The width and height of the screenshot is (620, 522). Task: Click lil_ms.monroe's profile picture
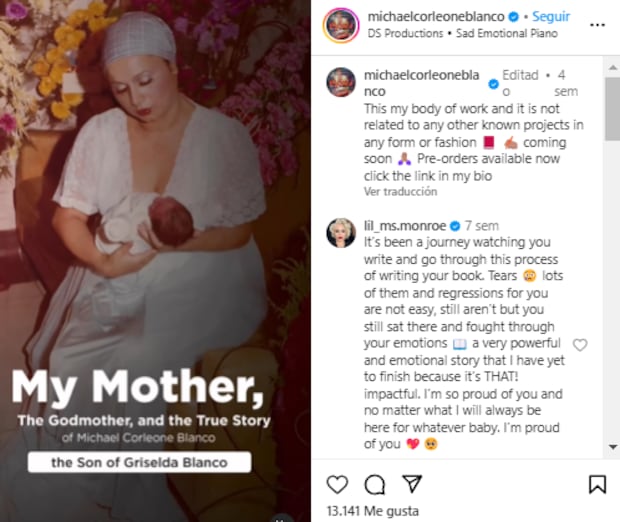342,231
